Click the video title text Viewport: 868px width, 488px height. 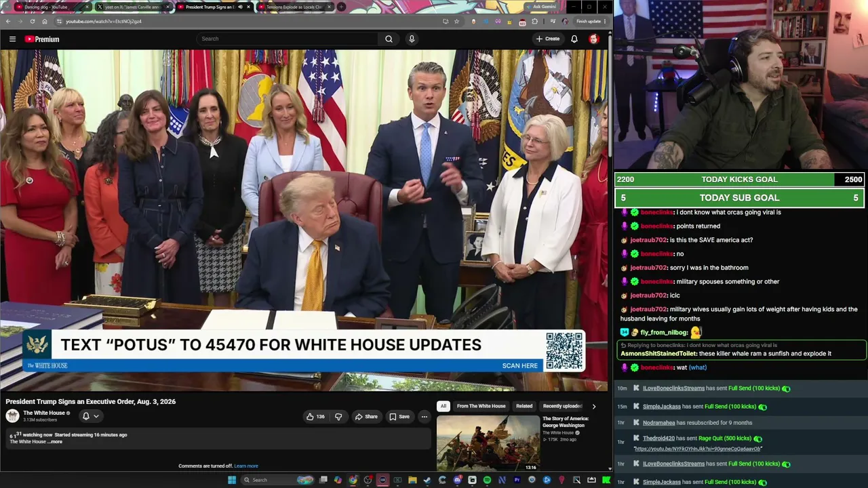[x=91, y=402]
